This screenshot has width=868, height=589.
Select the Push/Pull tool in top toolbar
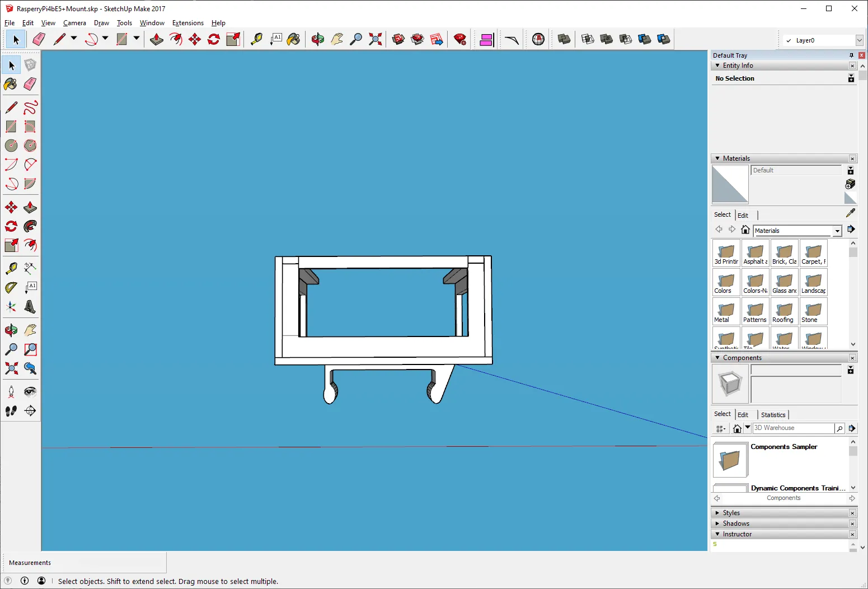click(157, 39)
